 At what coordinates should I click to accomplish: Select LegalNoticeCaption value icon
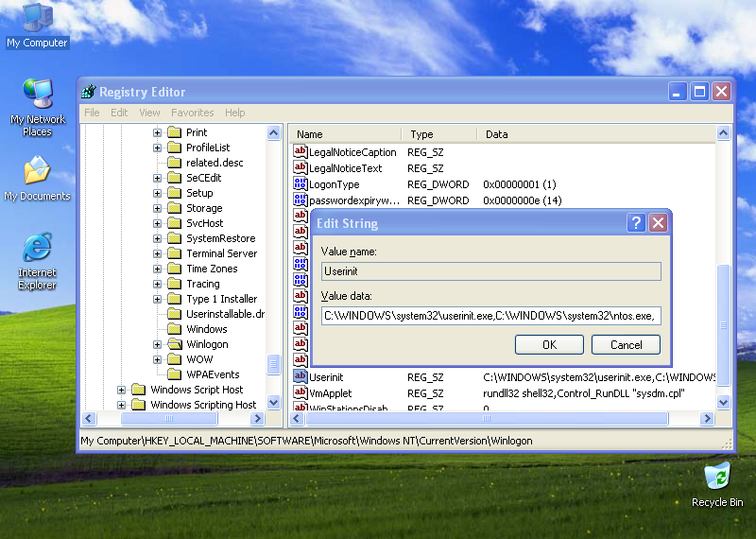tap(300, 151)
